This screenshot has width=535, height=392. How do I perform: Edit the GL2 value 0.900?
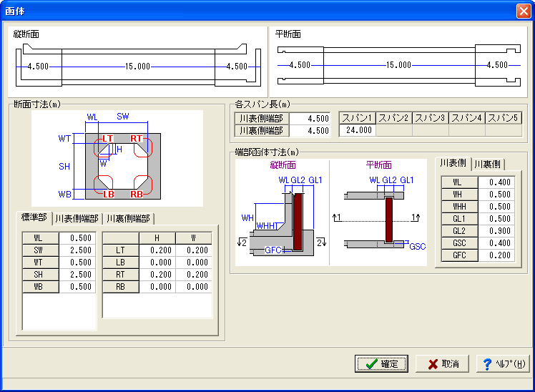[496, 231]
